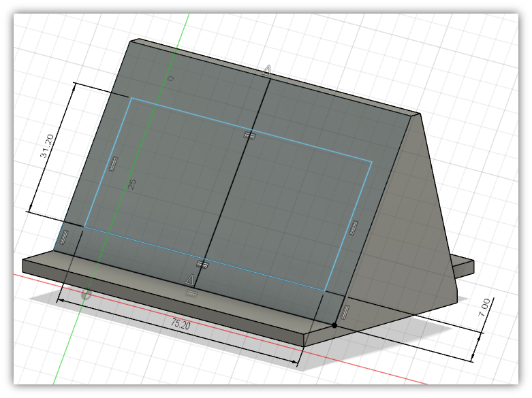This screenshot has height=398, width=532.
Task: Select the origin point circle on the green axis
Action: (x=87, y=295)
